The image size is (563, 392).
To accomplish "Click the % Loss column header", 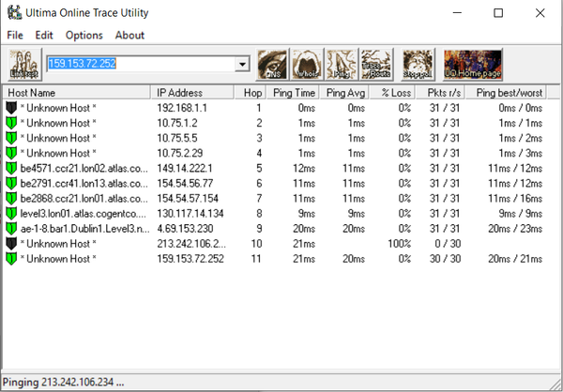I will point(392,93).
